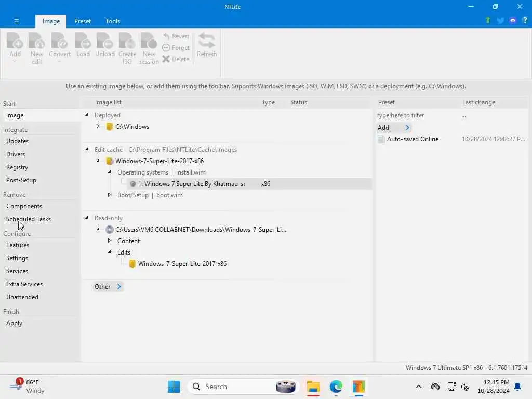
Task: Open Microsoft Edge from the taskbar
Action: (x=336, y=387)
